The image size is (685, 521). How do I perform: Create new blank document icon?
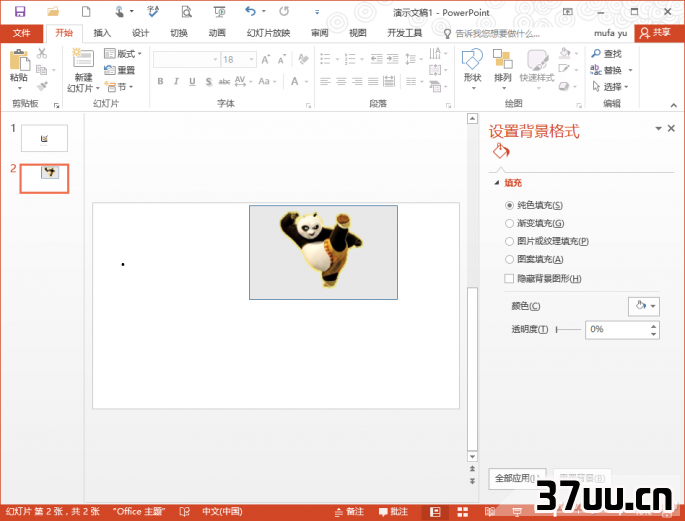tap(86, 11)
